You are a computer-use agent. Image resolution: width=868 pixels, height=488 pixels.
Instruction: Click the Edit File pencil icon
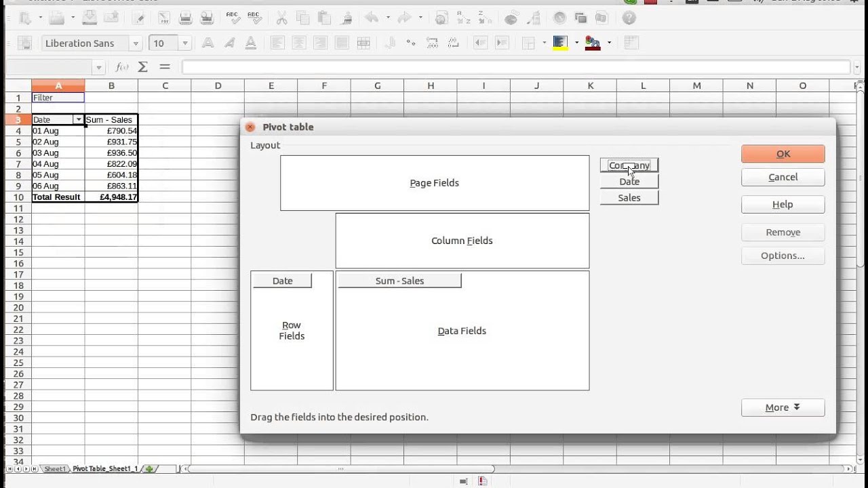(138, 18)
